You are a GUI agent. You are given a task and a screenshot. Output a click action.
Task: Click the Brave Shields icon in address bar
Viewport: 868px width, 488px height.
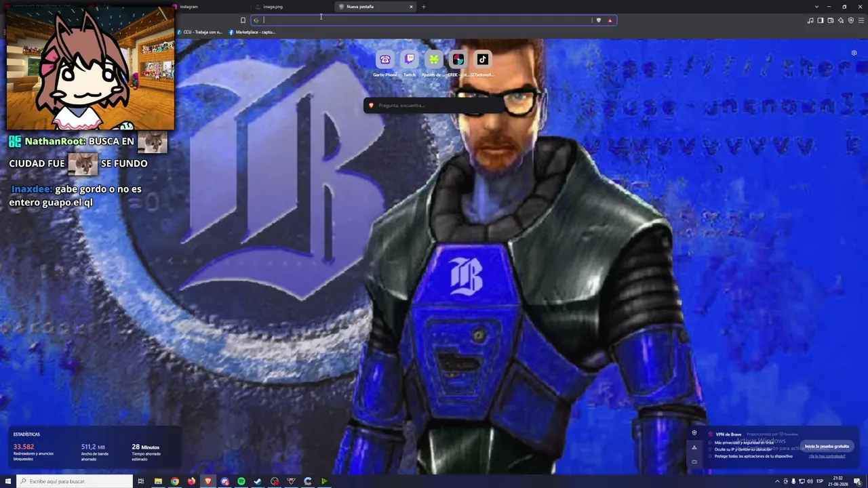pos(598,20)
